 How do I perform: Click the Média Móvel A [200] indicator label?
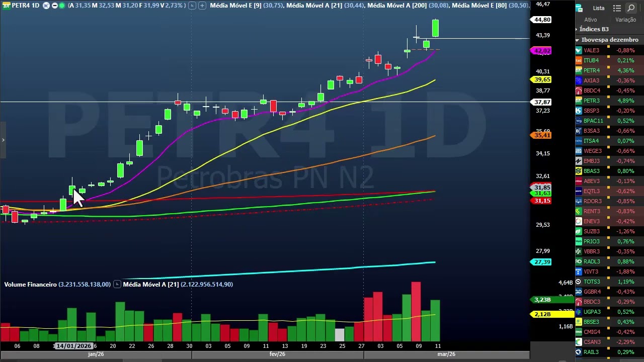point(397,6)
